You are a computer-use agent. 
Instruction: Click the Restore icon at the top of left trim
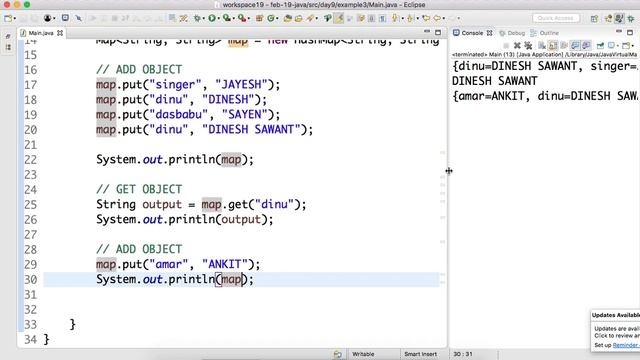8,36
